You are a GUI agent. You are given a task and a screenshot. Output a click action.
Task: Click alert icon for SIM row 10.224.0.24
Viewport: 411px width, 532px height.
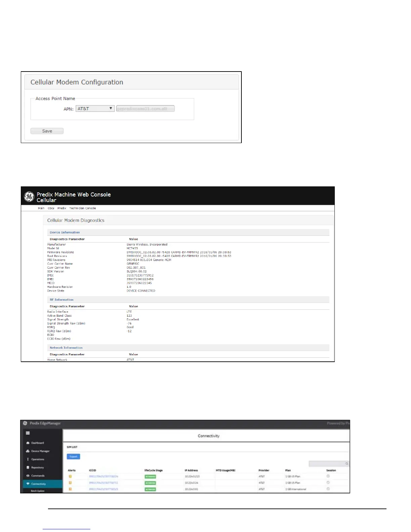point(70,483)
